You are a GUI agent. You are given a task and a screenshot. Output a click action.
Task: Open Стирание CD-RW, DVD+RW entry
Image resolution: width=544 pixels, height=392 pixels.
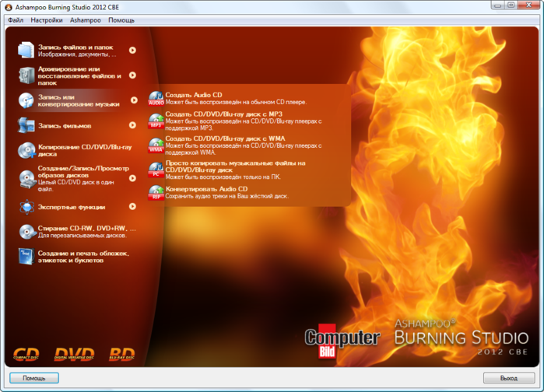click(77, 232)
